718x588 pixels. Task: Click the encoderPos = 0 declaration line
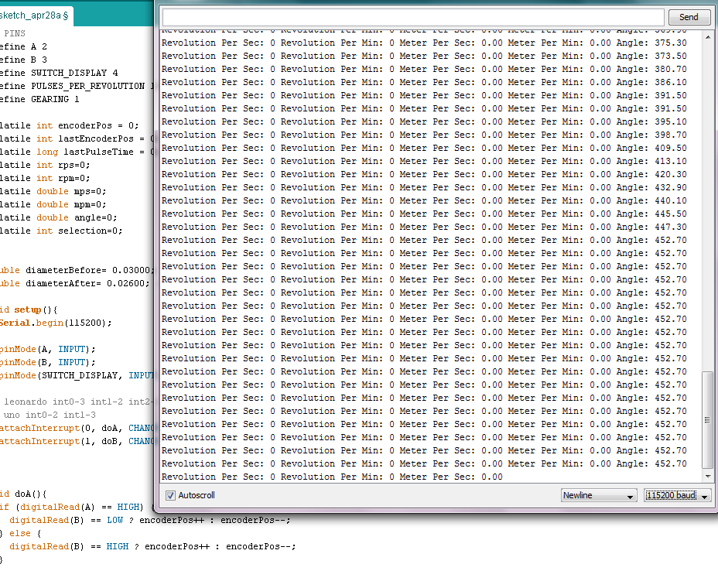tap(69, 125)
